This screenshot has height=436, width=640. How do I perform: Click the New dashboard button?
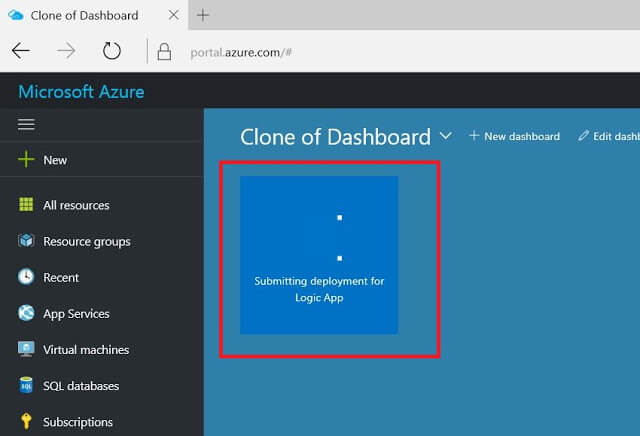pyautogui.click(x=514, y=136)
